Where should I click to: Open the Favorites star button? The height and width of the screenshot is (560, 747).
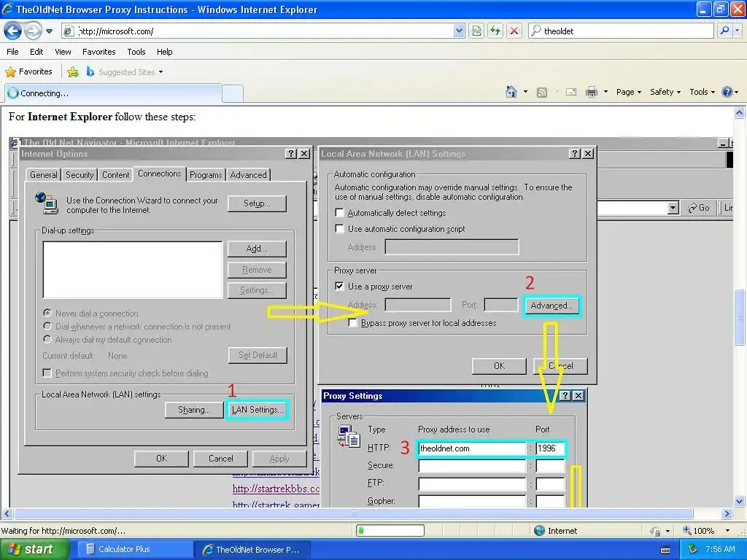point(28,72)
